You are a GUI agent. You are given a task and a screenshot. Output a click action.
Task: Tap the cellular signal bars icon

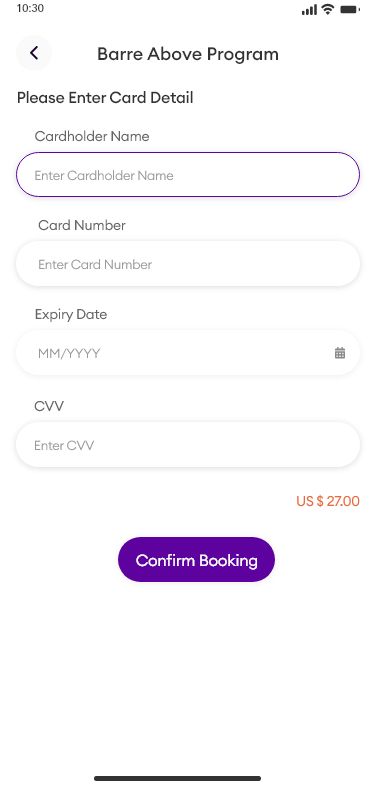coord(309,9)
